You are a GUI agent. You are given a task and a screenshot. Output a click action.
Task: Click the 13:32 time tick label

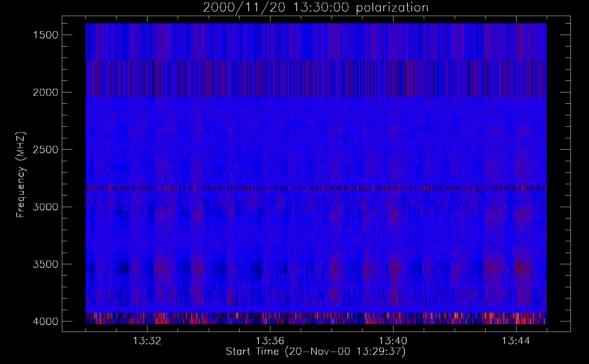point(147,341)
